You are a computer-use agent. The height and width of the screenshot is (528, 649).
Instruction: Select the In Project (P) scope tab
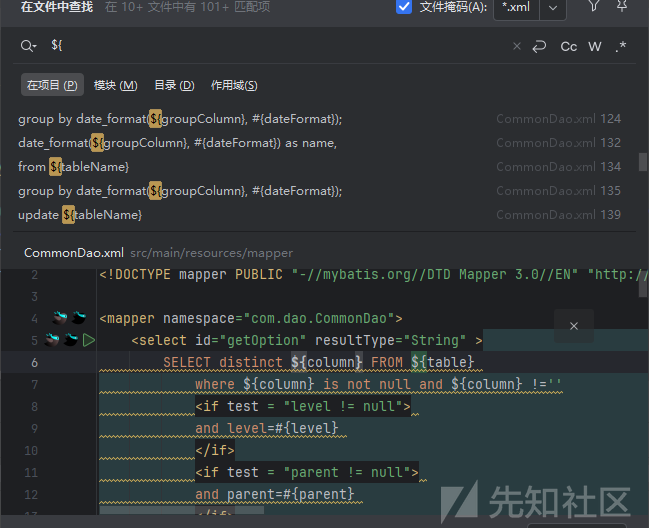click(x=52, y=85)
